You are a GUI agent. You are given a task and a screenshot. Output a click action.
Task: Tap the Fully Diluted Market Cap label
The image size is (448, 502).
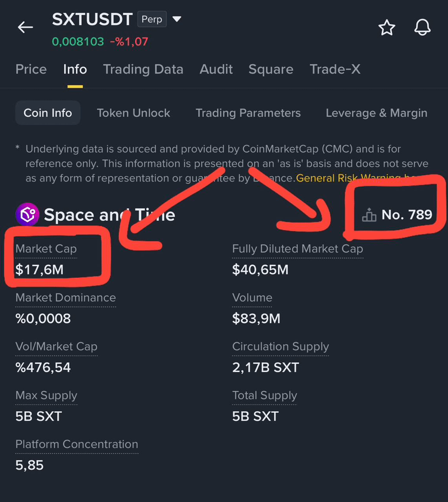tap(297, 249)
